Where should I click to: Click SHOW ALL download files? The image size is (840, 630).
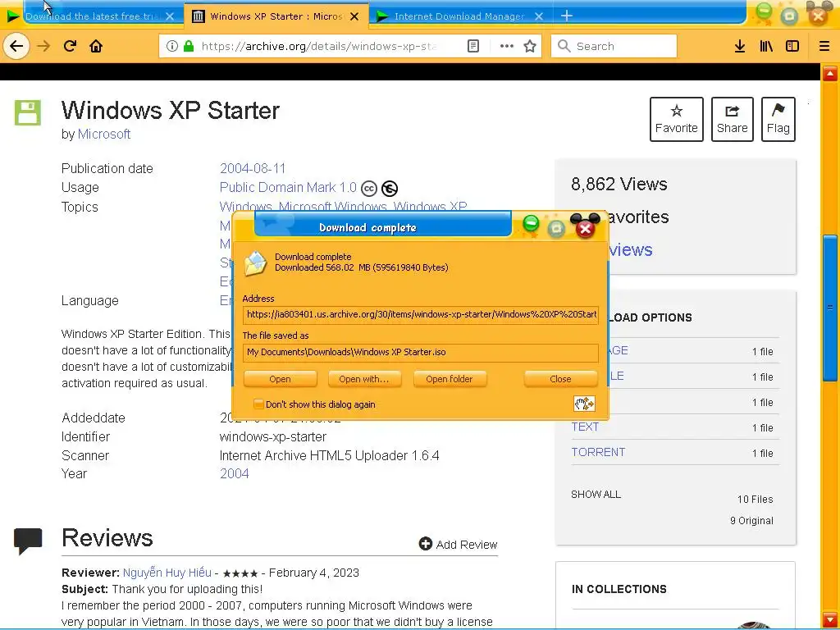[x=596, y=494]
